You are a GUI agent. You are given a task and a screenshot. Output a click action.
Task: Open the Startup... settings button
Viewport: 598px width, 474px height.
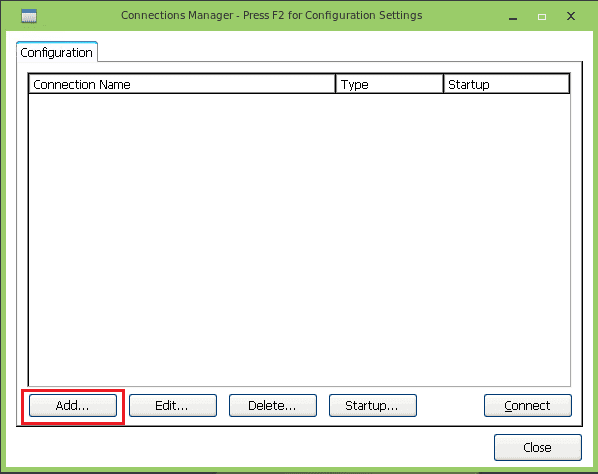point(373,405)
